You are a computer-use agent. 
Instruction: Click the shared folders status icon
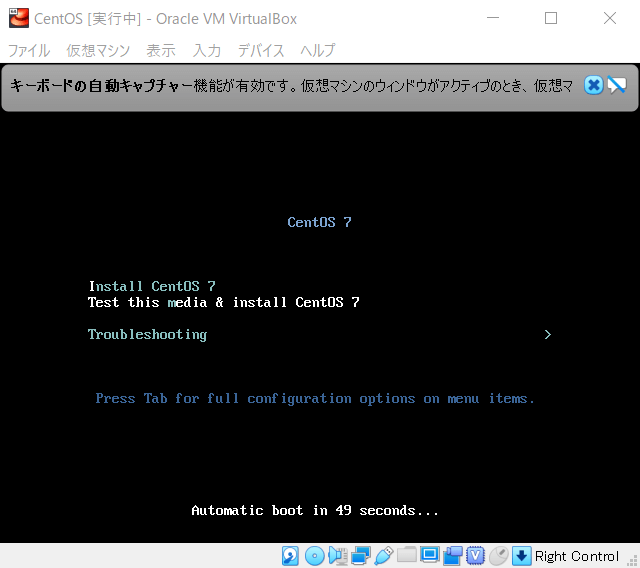pyautogui.click(x=407, y=555)
